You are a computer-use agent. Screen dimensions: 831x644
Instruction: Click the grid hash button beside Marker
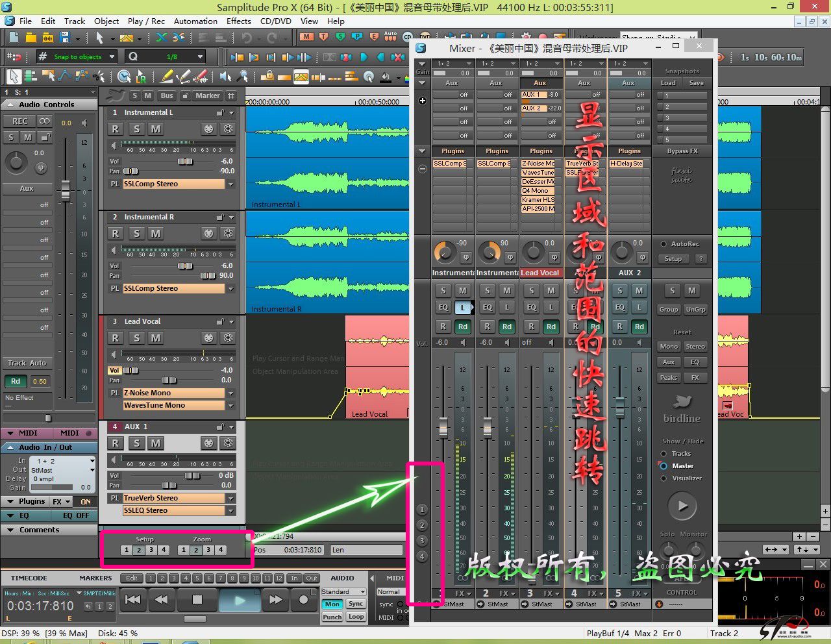(232, 95)
